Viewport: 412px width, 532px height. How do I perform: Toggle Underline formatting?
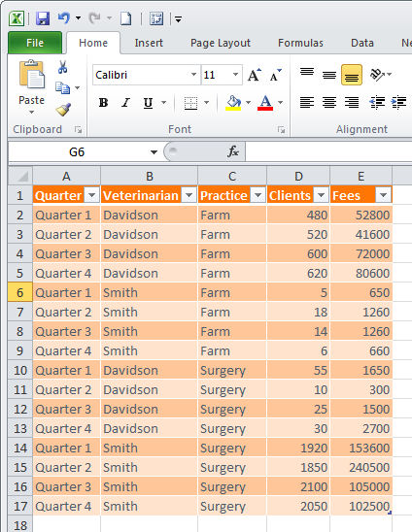[148, 103]
